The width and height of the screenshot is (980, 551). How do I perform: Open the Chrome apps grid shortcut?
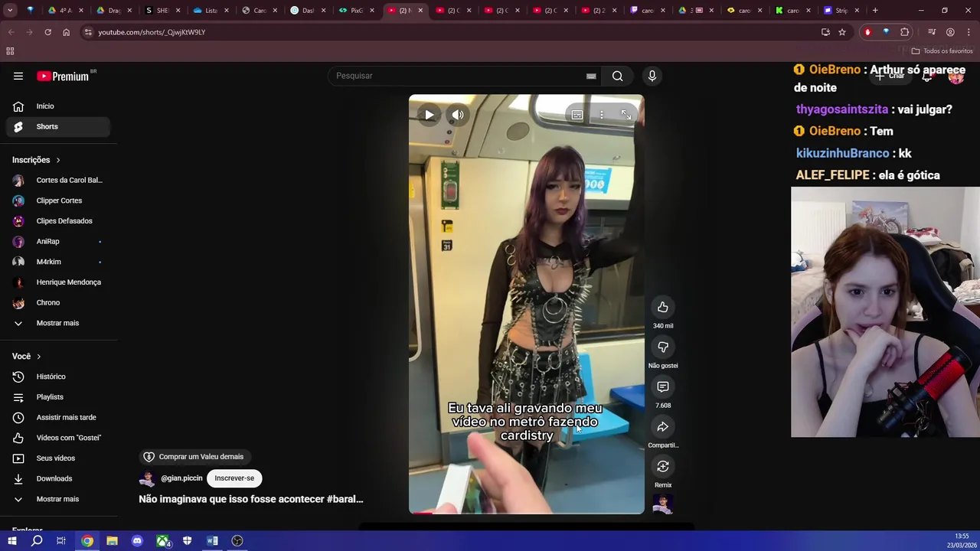[10, 51]
